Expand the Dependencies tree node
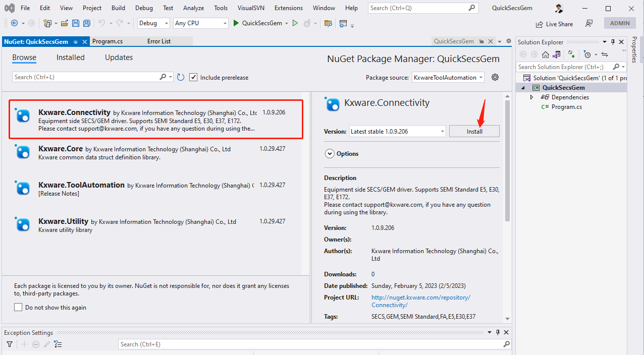This screenshot has height=355, width=644. click(x=531, y=97)
